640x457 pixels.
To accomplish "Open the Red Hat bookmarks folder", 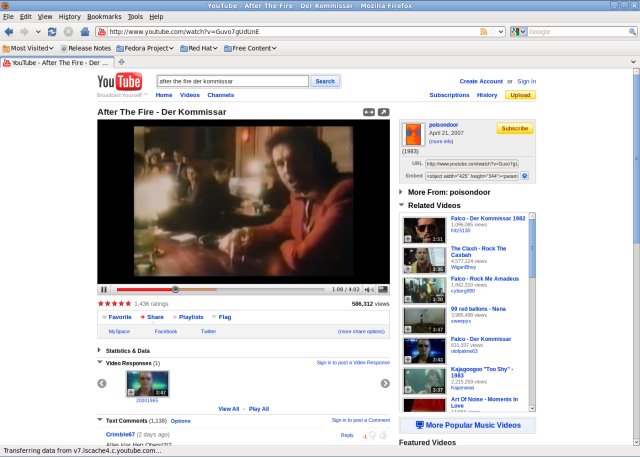I will click(x=199, y=48).
